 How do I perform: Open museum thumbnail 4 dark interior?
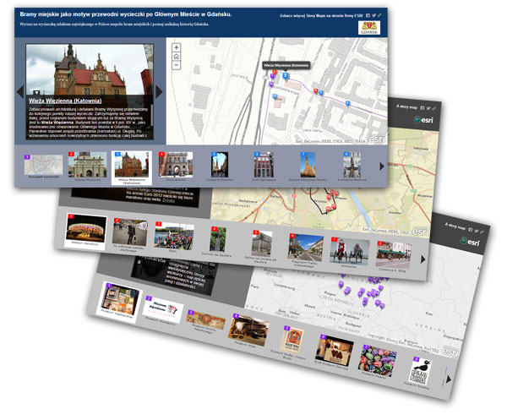pos(248,330)
